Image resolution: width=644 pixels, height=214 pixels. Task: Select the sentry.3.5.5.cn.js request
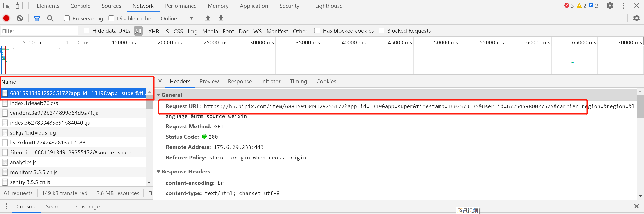73,182
